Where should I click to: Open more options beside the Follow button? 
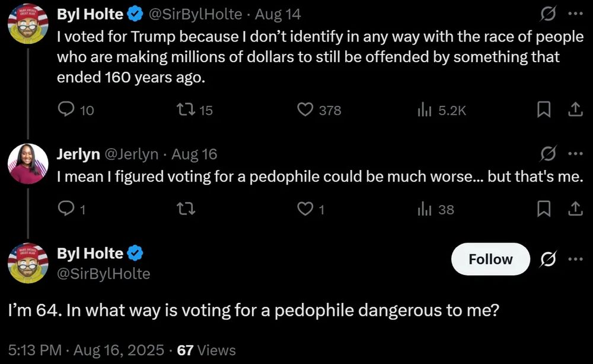[x=576, y=259]
